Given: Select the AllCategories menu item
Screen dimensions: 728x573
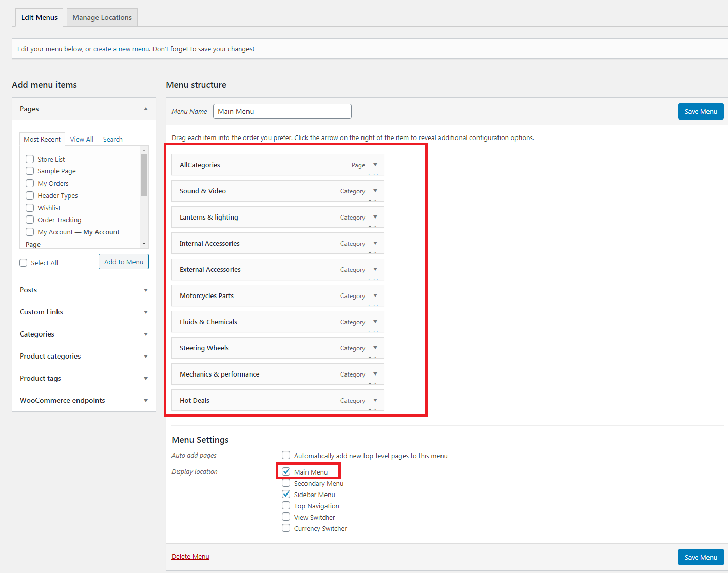Looking at the screenshot, I should (277, 165).
